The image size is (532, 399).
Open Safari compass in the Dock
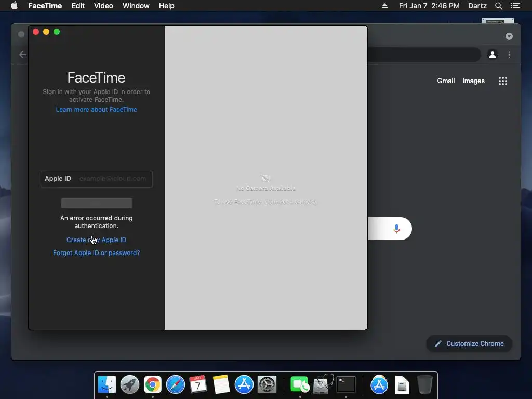176,385
